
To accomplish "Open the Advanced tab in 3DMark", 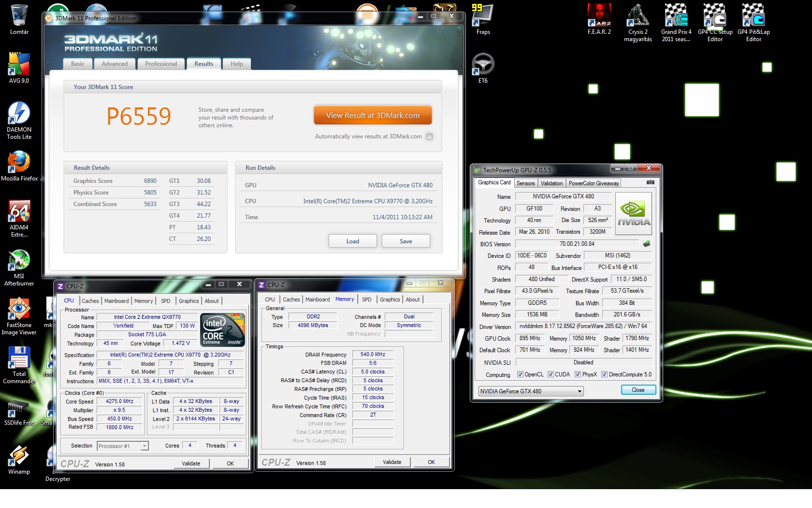I will (x=115, y=64).
